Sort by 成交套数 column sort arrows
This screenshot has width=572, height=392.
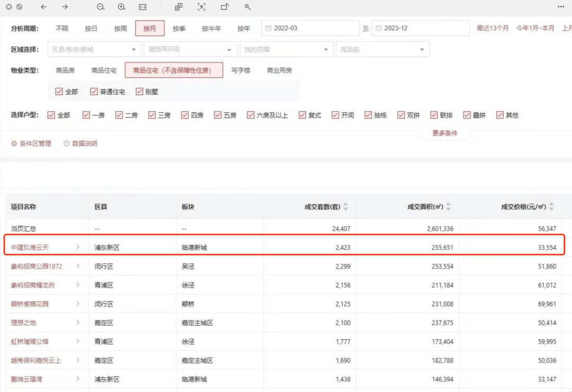tap(346, 207)
